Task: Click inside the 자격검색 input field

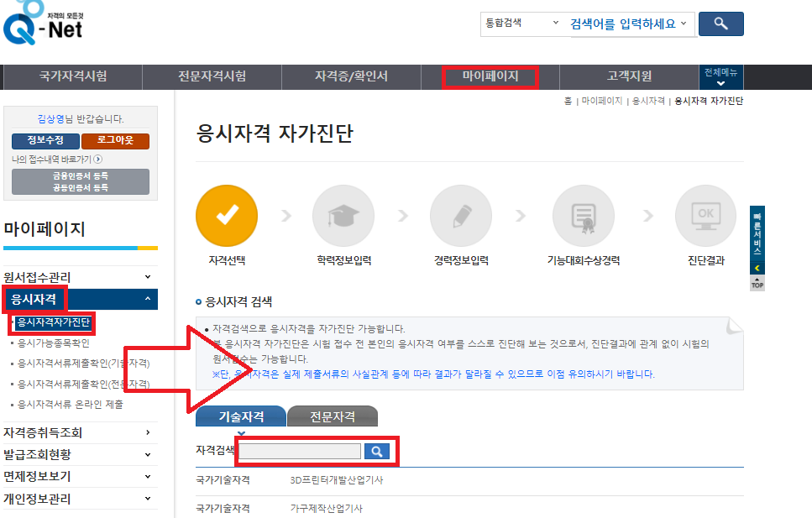Action: (298, 451)
